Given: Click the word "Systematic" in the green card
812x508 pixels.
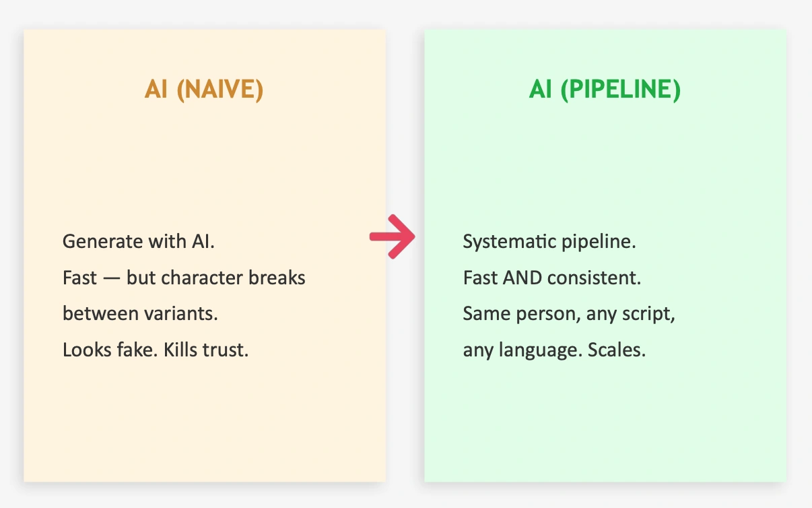Looking at the screenshot, I should [501, 241].
